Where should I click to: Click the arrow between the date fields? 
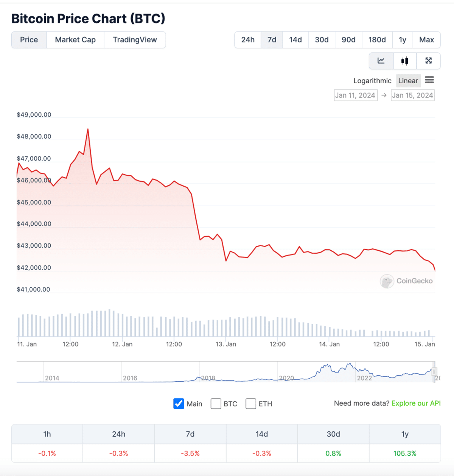tap(384, 95)
